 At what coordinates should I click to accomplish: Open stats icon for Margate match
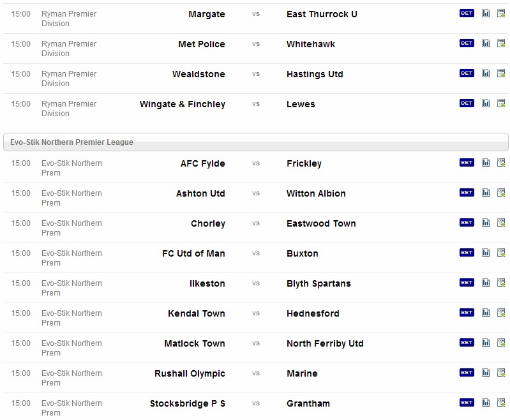(486, 13)
